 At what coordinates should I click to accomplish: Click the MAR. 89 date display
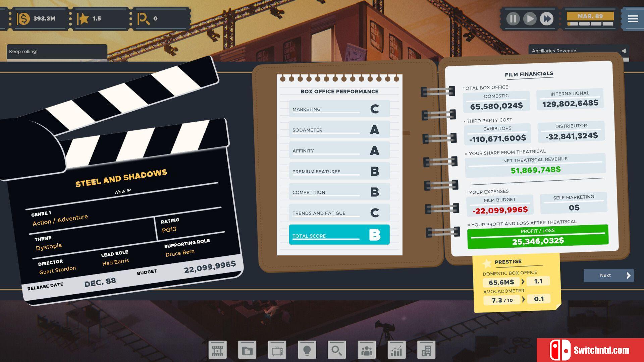(590, 16)
